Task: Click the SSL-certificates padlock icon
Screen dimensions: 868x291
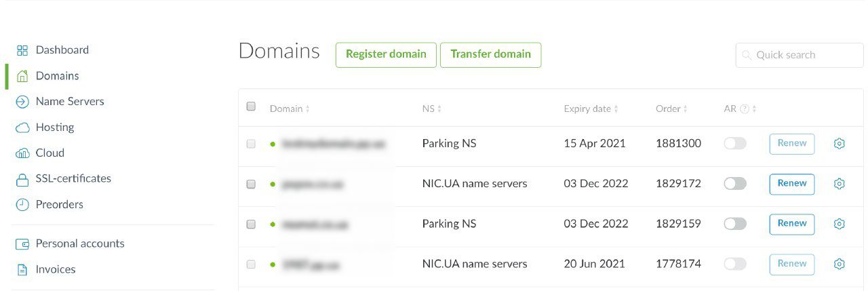Action: pos(22,179)
